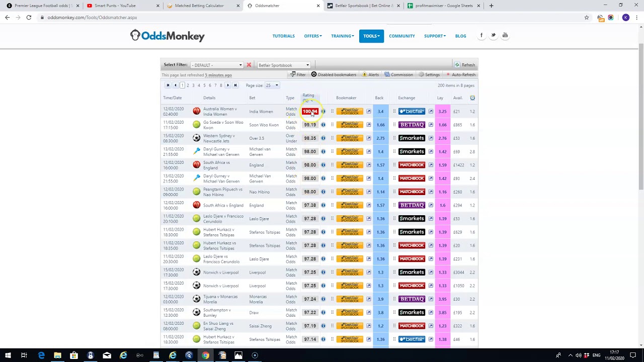Click Smarkets logo in Western Sydney row
Viewport: 644px width, 362px height.
[412, 138]
